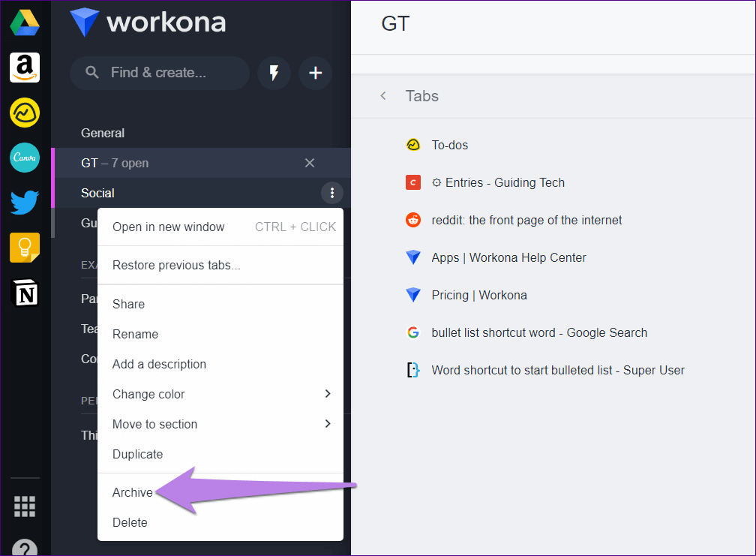Viewport: 756px width, 556px height.
Task: Open the apps grid icon
Action: (x=25, y=506)
